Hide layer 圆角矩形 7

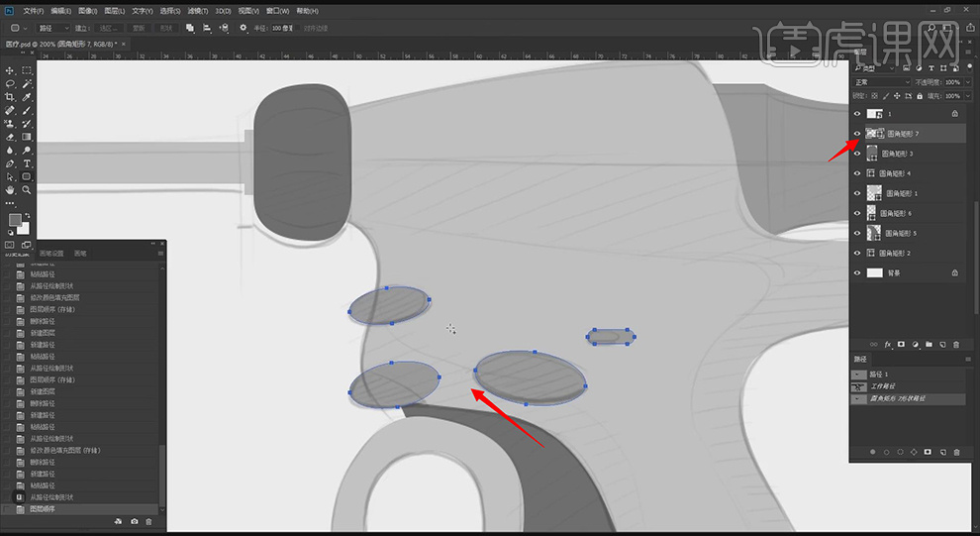tap(857, 134)
